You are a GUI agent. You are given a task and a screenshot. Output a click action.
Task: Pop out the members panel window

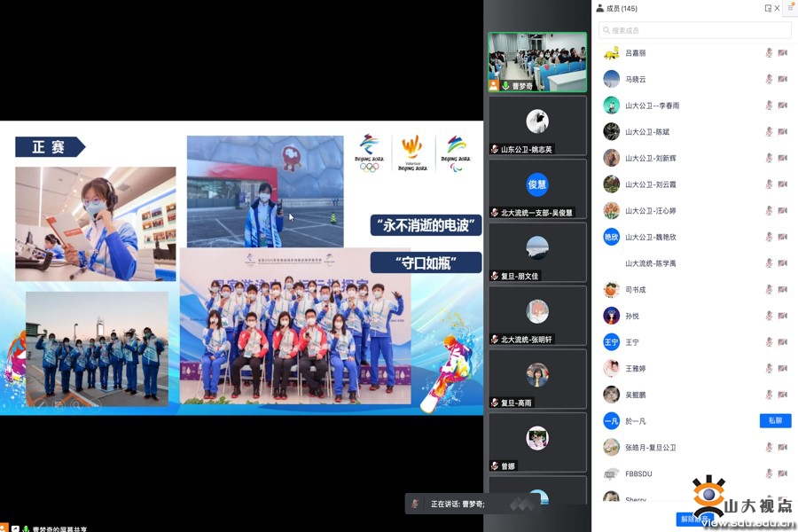pyautogui.click(x=768, y=8)
